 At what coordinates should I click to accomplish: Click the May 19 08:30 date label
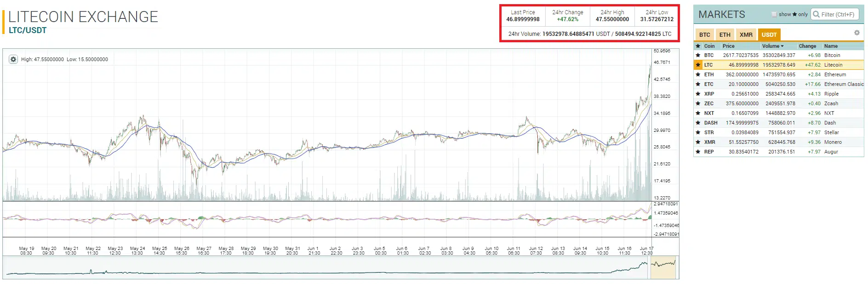(x=27, y=250)
